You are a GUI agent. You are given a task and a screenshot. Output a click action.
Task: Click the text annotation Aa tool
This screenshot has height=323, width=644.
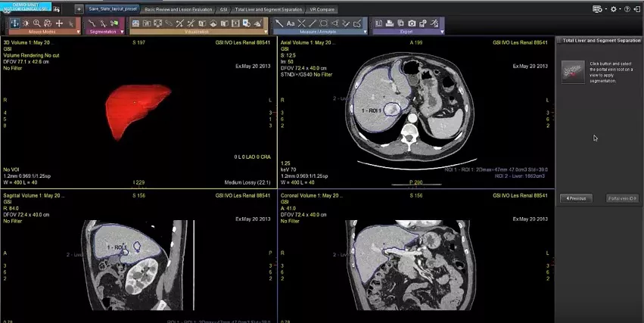(x=291, y=23)
